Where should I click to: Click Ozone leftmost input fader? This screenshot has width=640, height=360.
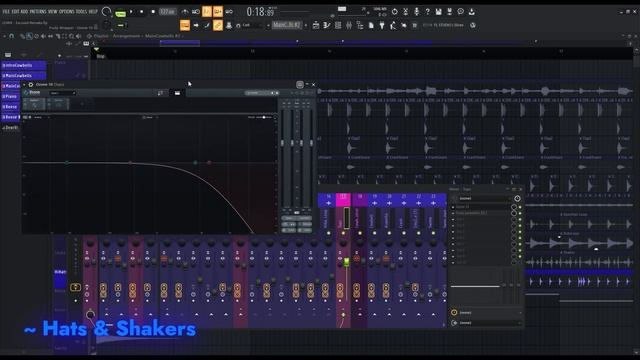pyautogui.click(x=282, y=143)
